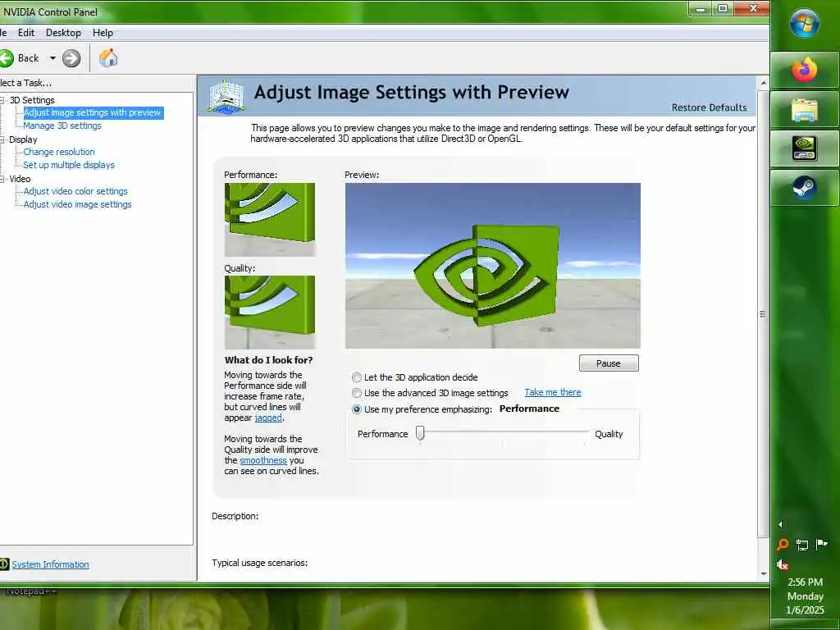
Task: Click the orange magnifier tray icon
Action: coord(783,545)
